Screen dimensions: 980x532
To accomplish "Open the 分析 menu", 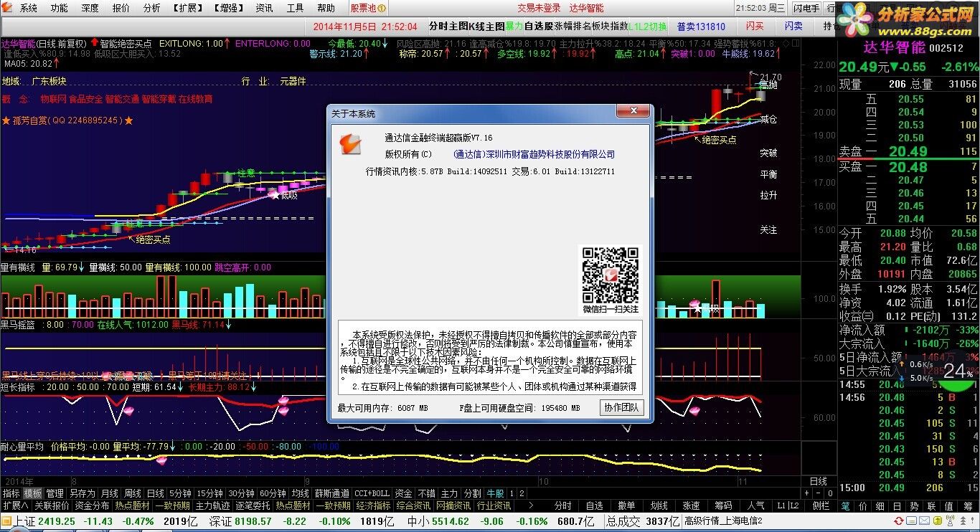I will pyautogui.click(x=151, y=9).
